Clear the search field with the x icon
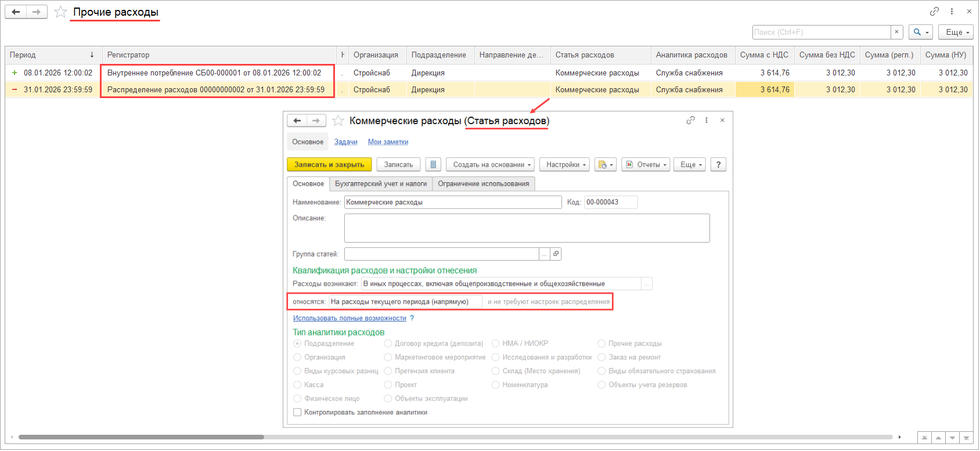 [897, 33]
